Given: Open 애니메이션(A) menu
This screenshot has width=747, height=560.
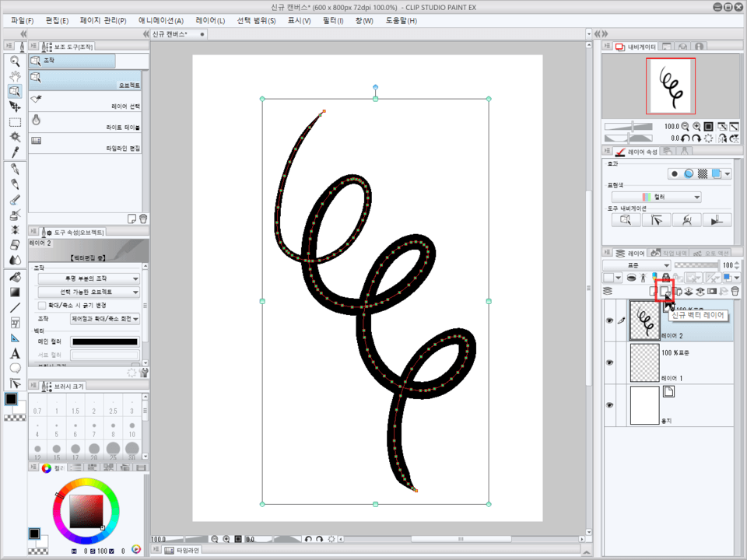Looking at the screenshot, I should click(x=161, y=20).
